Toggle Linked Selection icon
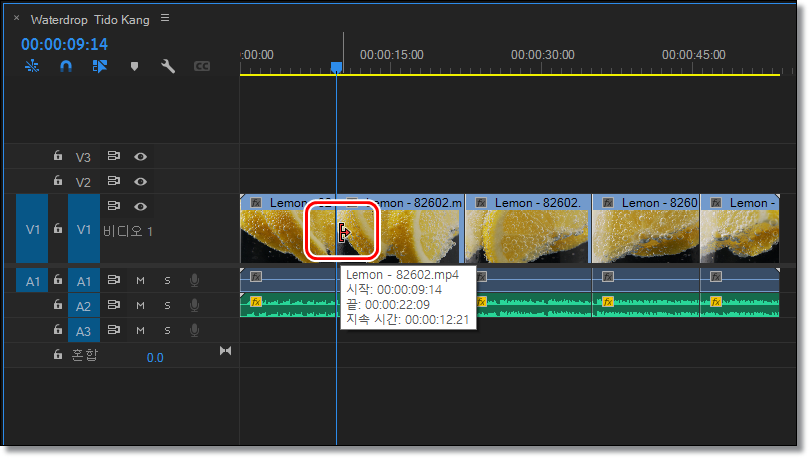This screenshot has width=809, height=468. 100,66
